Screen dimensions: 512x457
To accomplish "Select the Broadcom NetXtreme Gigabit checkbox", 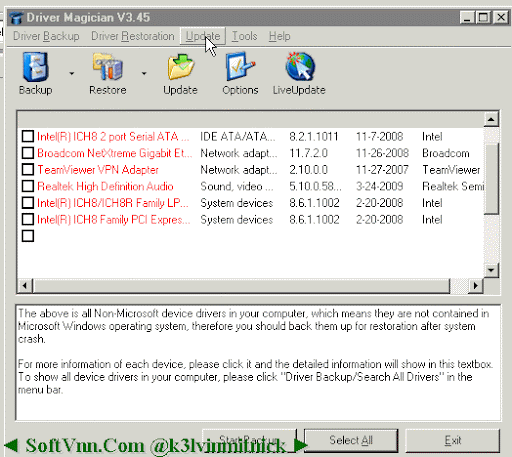I will pos(28,153).
